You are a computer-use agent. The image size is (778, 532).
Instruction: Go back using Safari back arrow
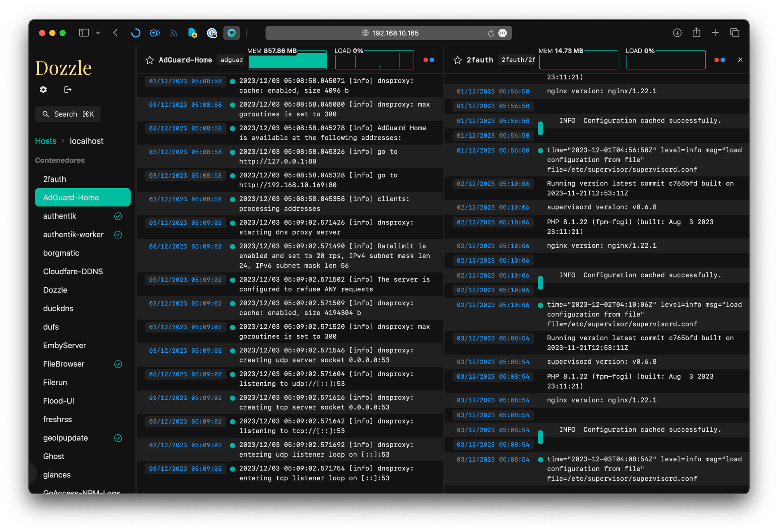tap(116, 33)
